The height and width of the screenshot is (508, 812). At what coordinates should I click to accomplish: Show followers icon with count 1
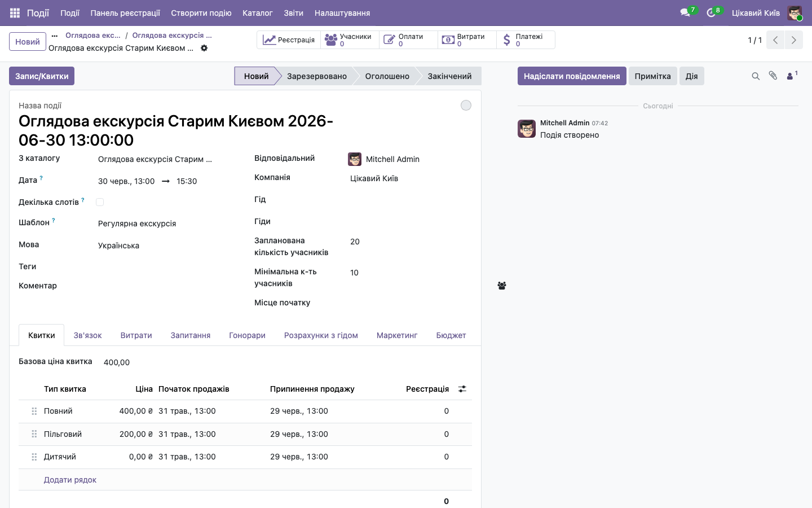click(792, 76)
